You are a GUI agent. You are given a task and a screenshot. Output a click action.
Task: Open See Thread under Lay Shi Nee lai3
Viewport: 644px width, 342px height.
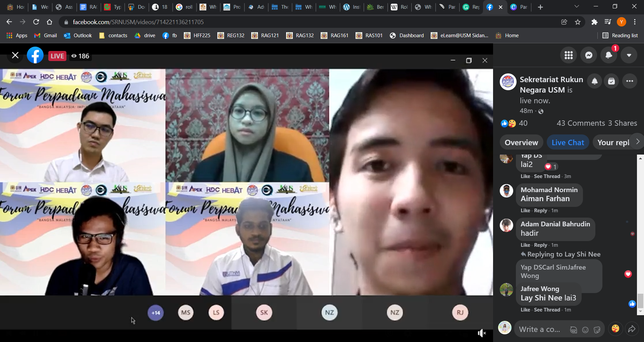click(x=547, y=310)
